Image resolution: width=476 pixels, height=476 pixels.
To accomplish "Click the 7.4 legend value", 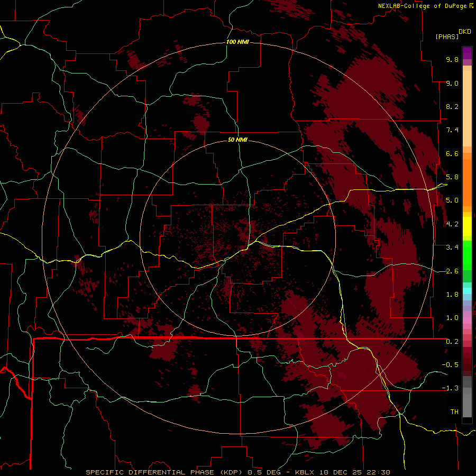I will click(x=452, y=130).
